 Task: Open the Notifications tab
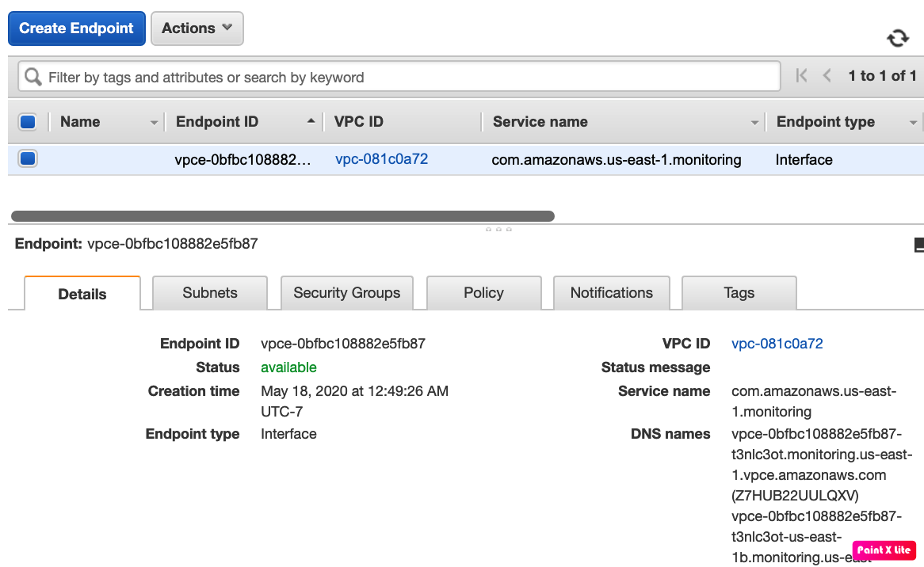click(611, 293)
